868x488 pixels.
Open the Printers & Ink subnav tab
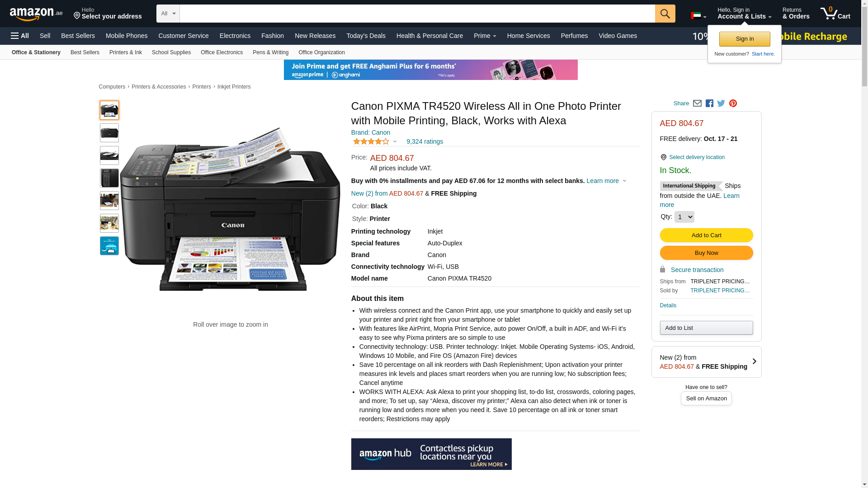pyautogui.click(x=126, y=52)
